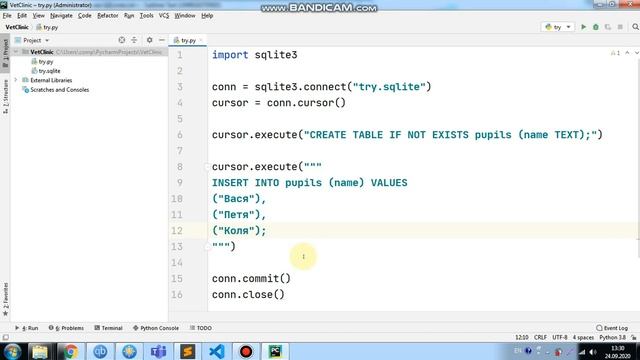This screenshot has width=640, height=360.
Task: Expand External Libraries node
Action: point(16,80)
